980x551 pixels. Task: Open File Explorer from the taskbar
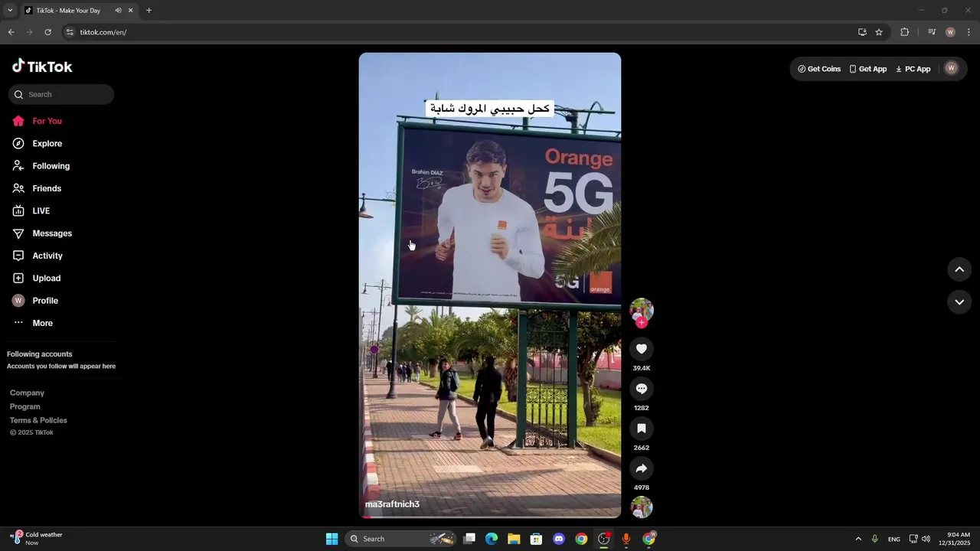[514, 539]
